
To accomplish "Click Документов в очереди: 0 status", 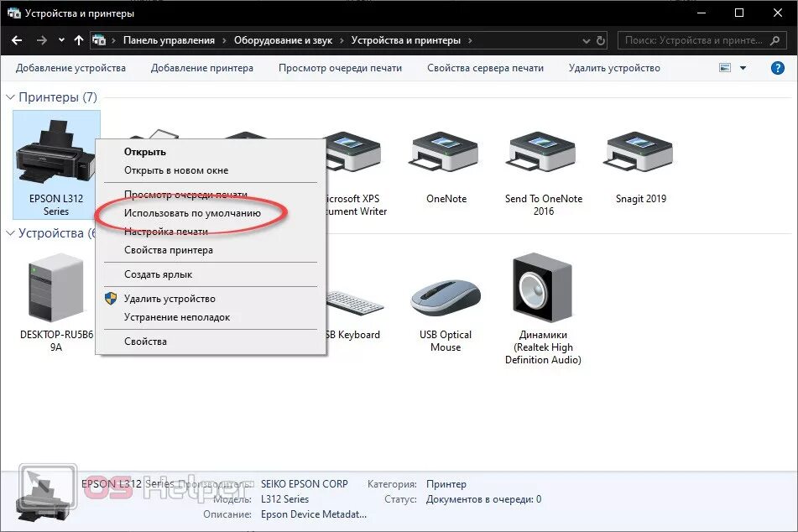I will [483, 499].
